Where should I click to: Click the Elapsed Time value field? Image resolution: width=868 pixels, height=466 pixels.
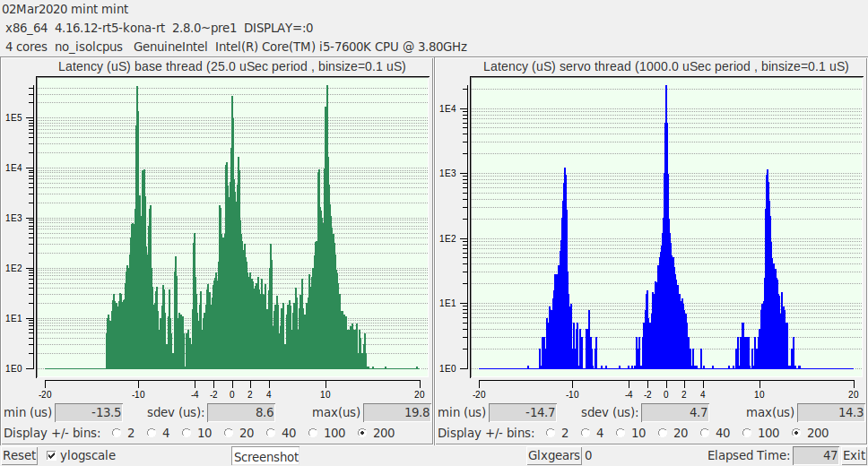(x=817, y=455)
